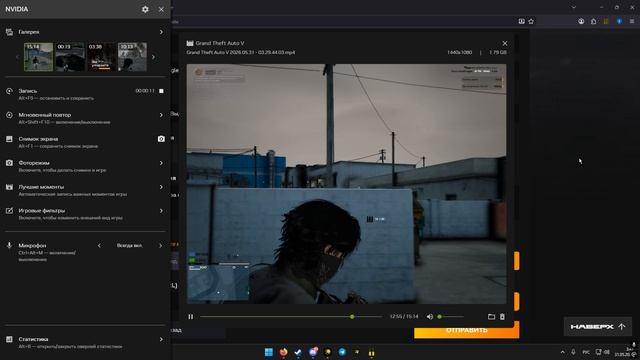Image resolution: width=640 pixels, height=360 pixels.
Task: Open the Галерея label
Action: pyautogui.click(x=29, y=32)
